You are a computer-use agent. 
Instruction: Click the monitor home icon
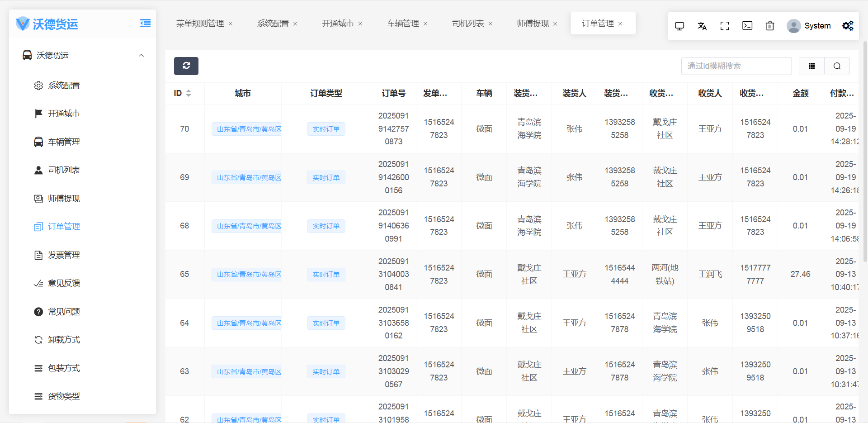[679, 26]
